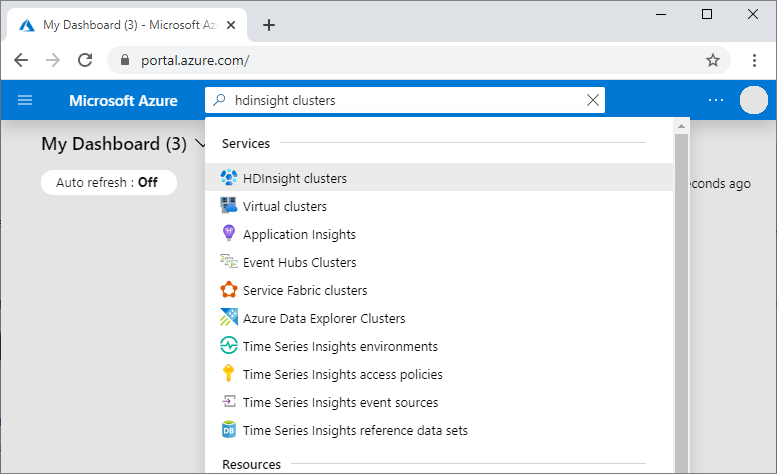Toggle the Auto refresh Off button
Screen dimensions: 777x474
[x=108, y=183]
